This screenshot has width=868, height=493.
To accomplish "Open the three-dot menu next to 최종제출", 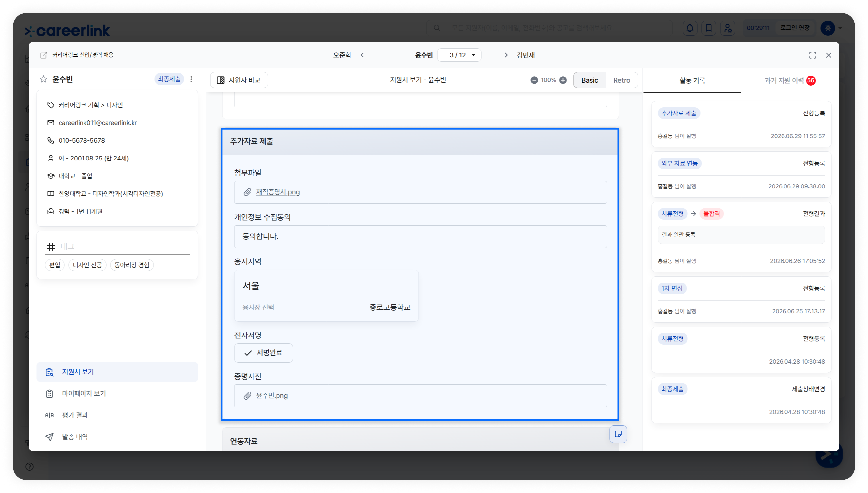I will tap(192, 79).
